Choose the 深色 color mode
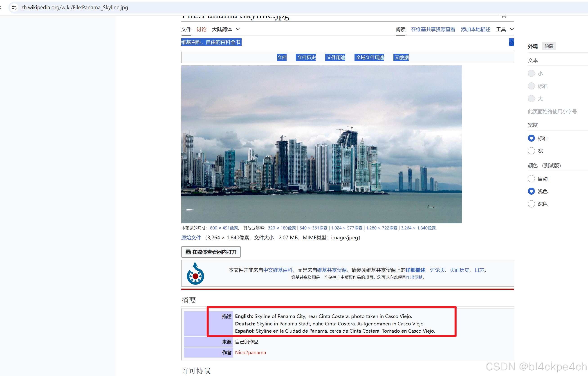The width and height of the screenshot is (588, 376). [531, 204]
